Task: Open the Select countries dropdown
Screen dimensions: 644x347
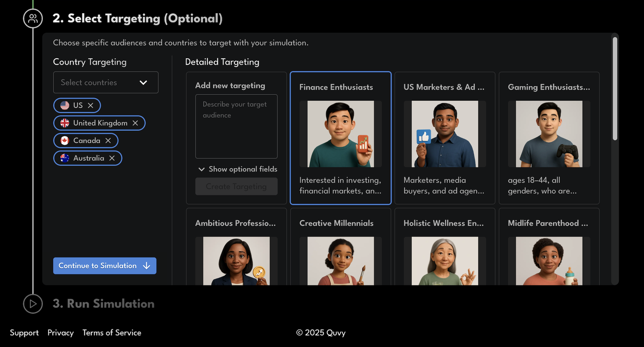Action: [106, 83]
